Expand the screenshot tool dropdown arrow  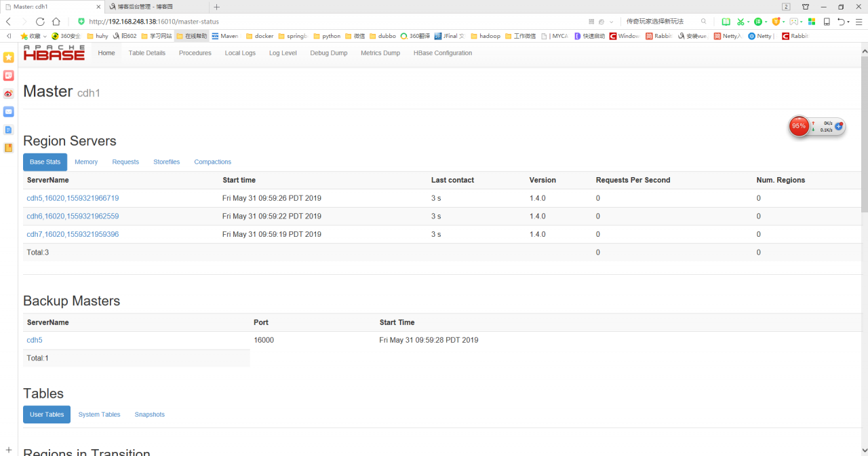pos(749,22)
